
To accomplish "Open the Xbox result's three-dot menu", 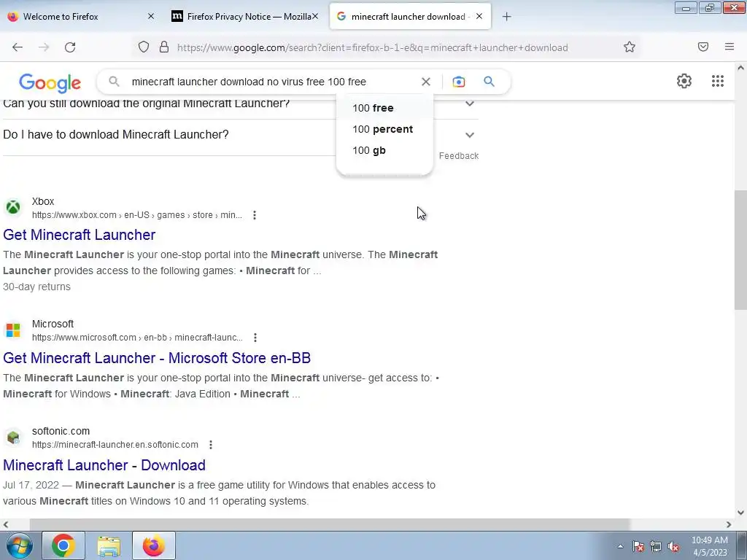I will pyautogui.click(x=255, y=215).
